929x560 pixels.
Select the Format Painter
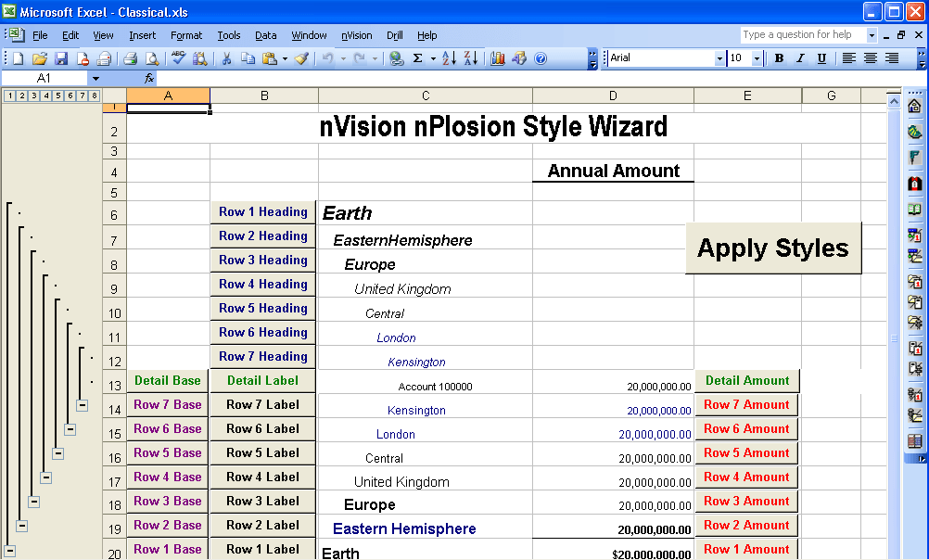302,57
